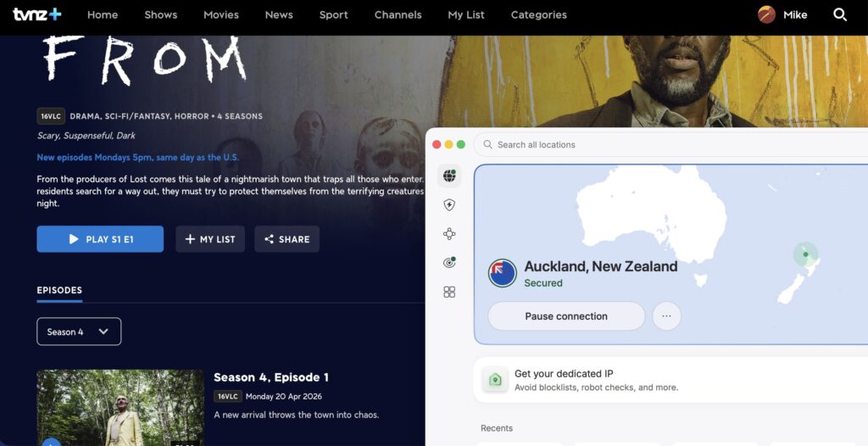
Task: Select the globe locations icon in VPN sidebar
Action: tap(449, 176)
